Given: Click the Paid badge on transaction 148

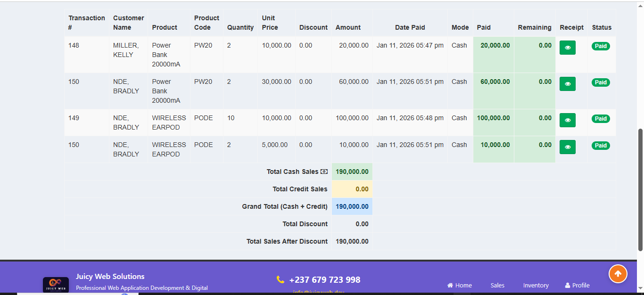Looking at the screenshot, I should [x=601, y=46].
